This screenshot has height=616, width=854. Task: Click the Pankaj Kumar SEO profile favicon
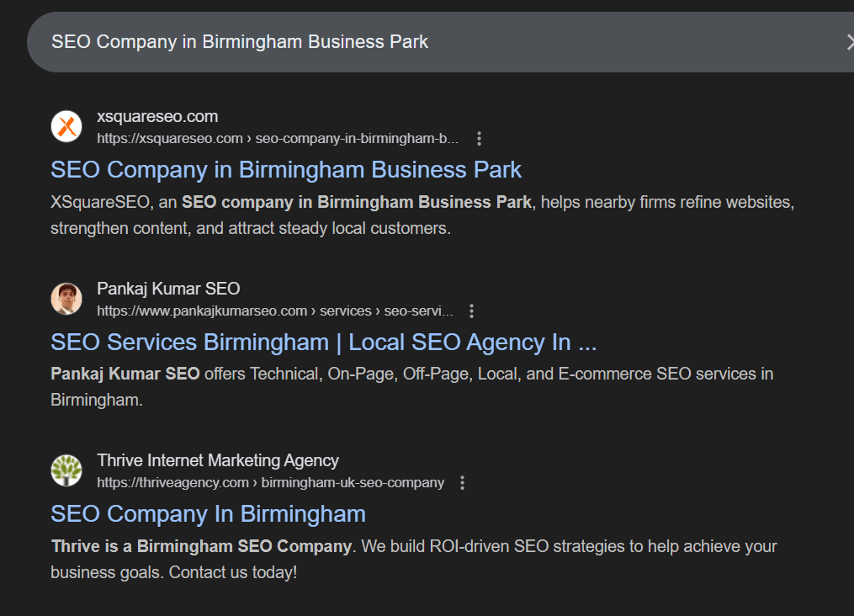66,298
